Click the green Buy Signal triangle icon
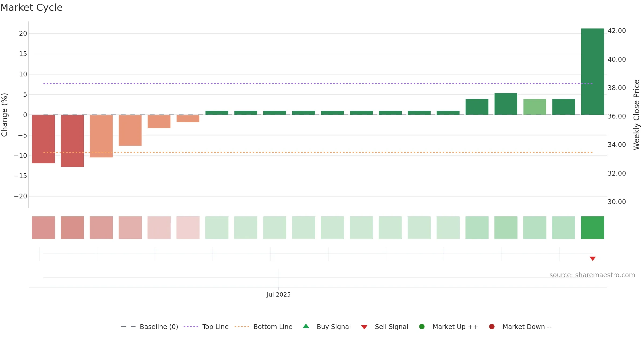 [306, 326]
